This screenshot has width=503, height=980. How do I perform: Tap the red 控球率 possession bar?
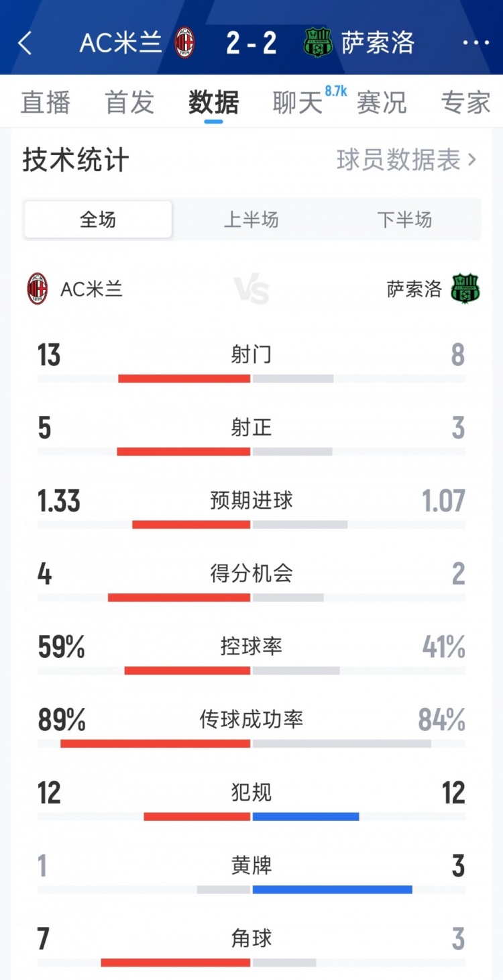point(187,671)
